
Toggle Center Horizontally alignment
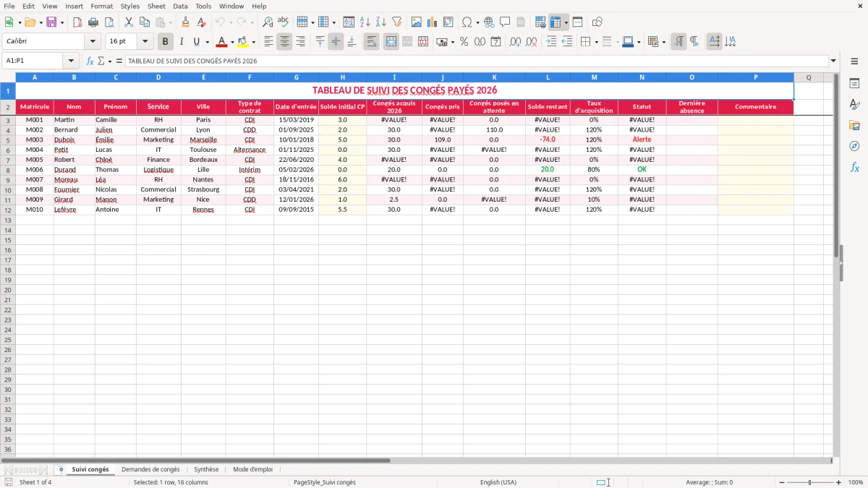pos(284,42)
